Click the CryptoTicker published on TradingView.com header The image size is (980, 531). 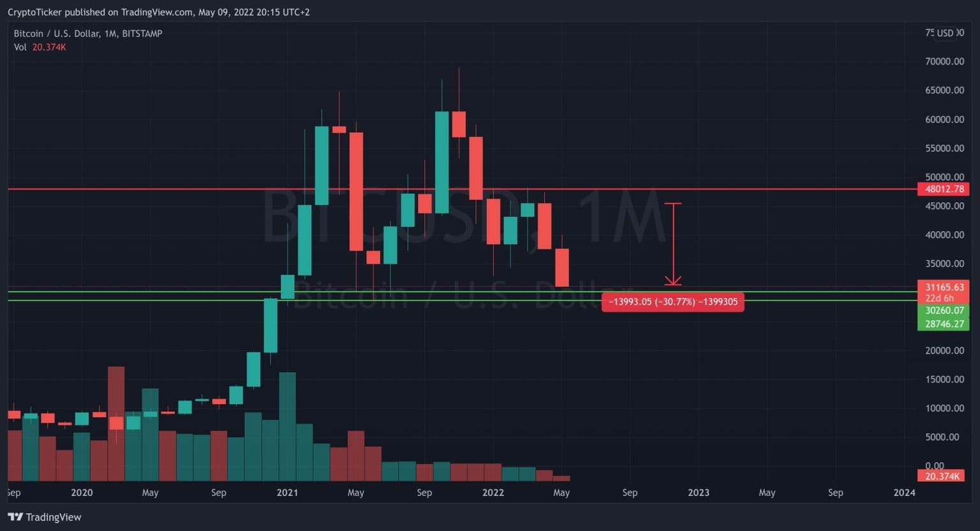tap(158, 12)
